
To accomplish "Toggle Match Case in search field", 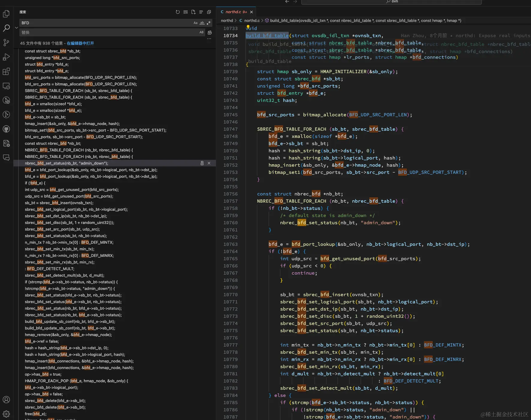I will point(195,23).
